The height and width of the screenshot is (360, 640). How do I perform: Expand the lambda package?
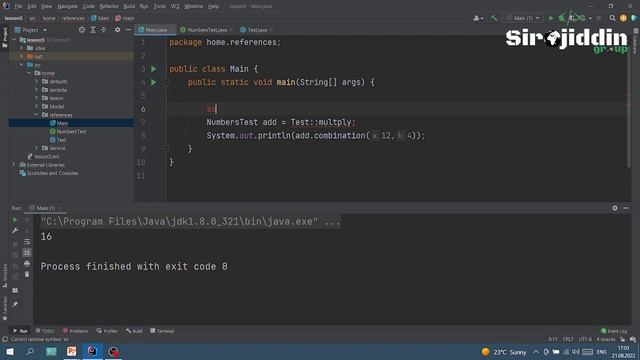(x=36, y=90)
